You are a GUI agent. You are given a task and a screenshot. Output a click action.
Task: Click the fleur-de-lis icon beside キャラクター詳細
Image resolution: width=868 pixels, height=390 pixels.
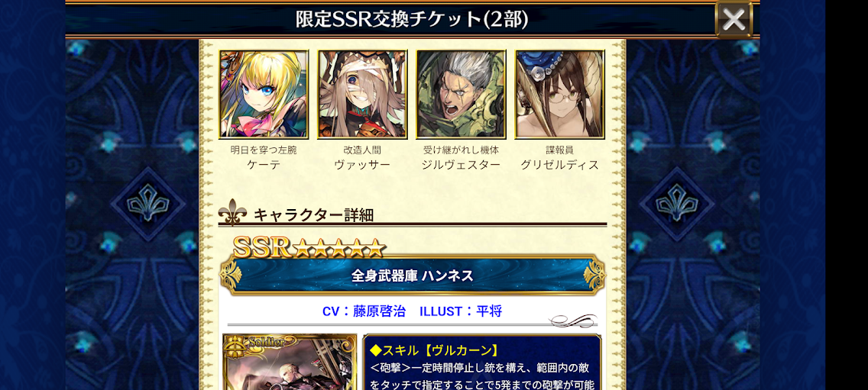232,213
